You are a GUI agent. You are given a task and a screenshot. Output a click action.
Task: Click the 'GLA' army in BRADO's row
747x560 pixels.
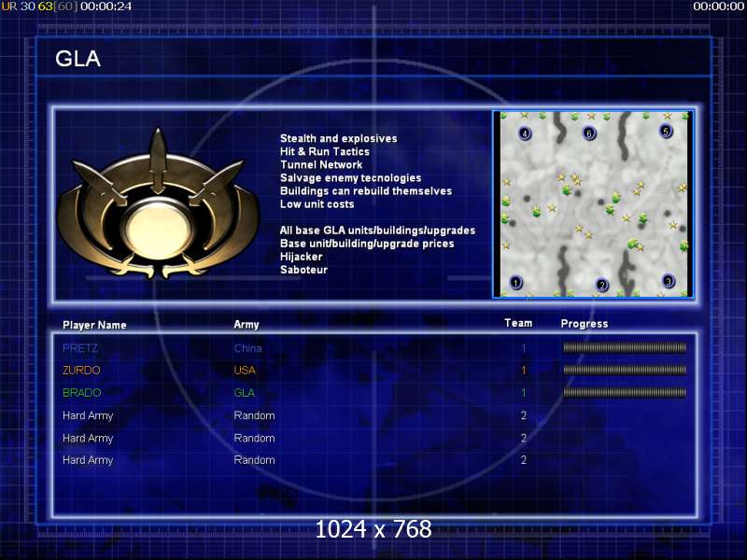245,393
